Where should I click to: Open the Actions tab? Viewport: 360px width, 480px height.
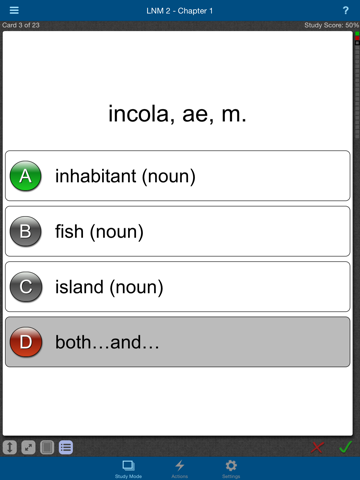coord(180,468)
